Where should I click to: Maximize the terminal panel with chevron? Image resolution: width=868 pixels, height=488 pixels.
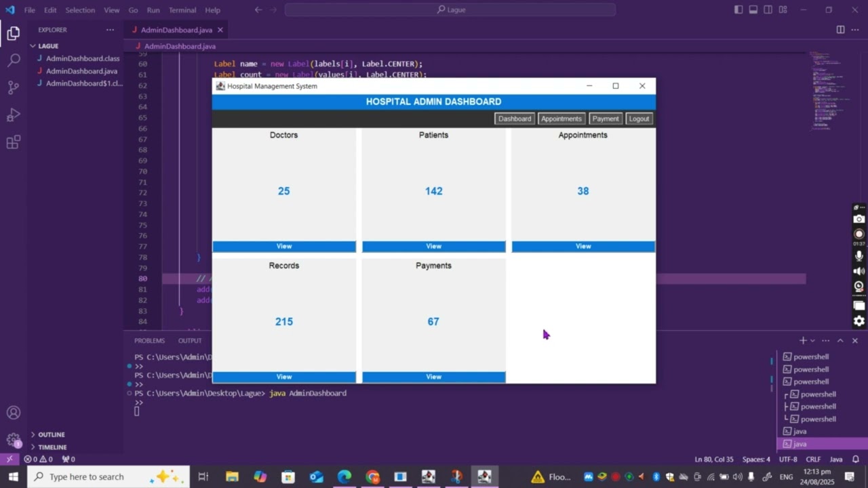pyautogui.click(x=840, y=340)
